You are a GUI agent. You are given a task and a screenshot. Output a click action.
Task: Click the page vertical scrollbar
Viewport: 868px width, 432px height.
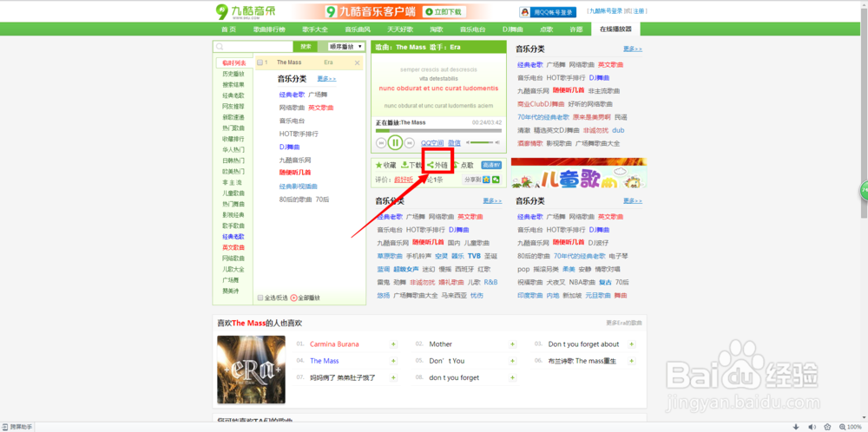click(865, 115)
